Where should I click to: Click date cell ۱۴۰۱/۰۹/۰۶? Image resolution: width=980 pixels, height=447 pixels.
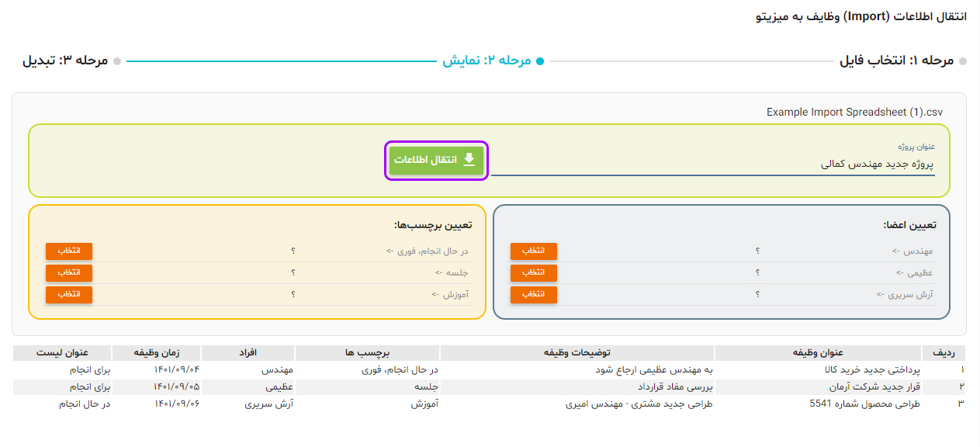coord(176,404)
